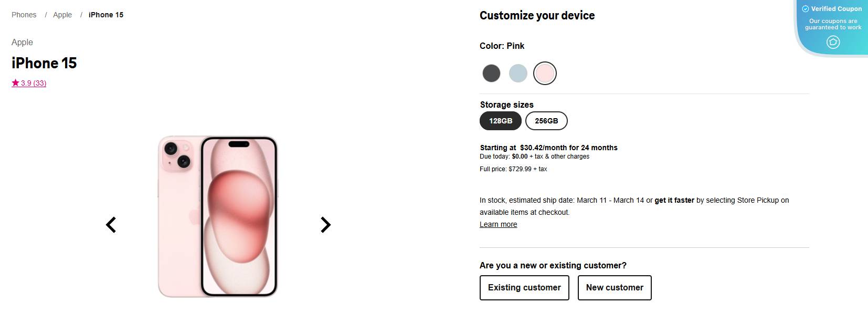Select the iPhone 15 breadcrumb item
The image size is (868, 313).
[x=105, y=15]
